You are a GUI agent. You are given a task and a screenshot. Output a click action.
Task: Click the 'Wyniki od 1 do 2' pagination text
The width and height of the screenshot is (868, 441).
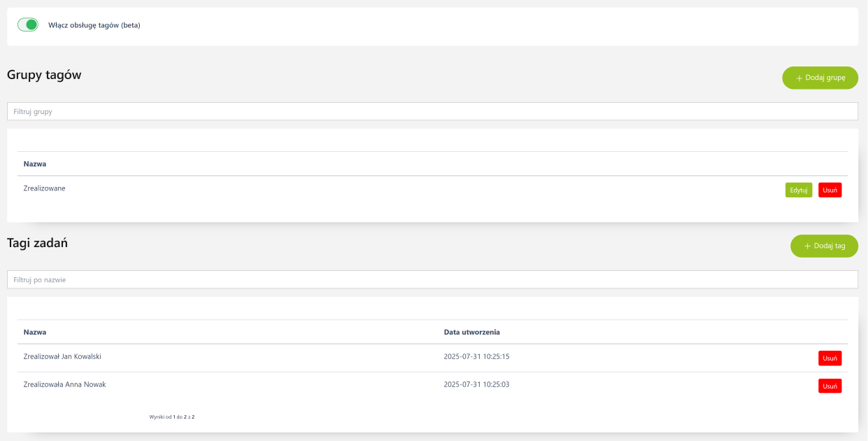pyautogui.click(x=171, y=416)
